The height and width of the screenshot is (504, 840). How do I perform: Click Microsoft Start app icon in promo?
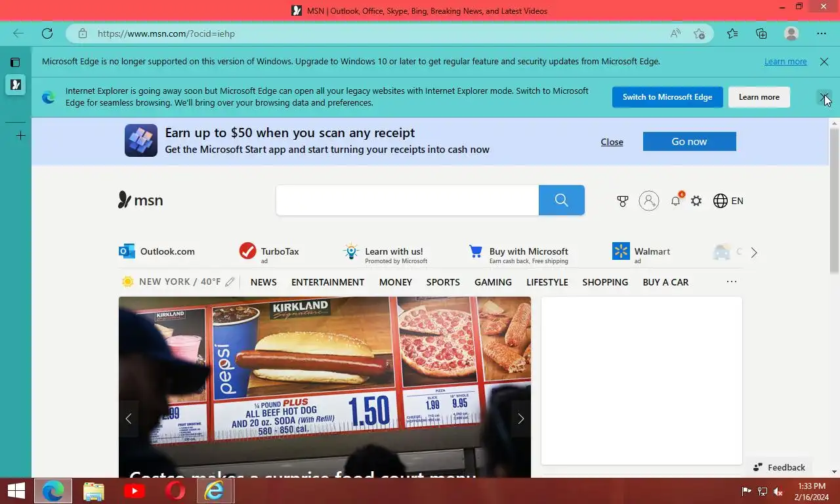click(141, 140)
